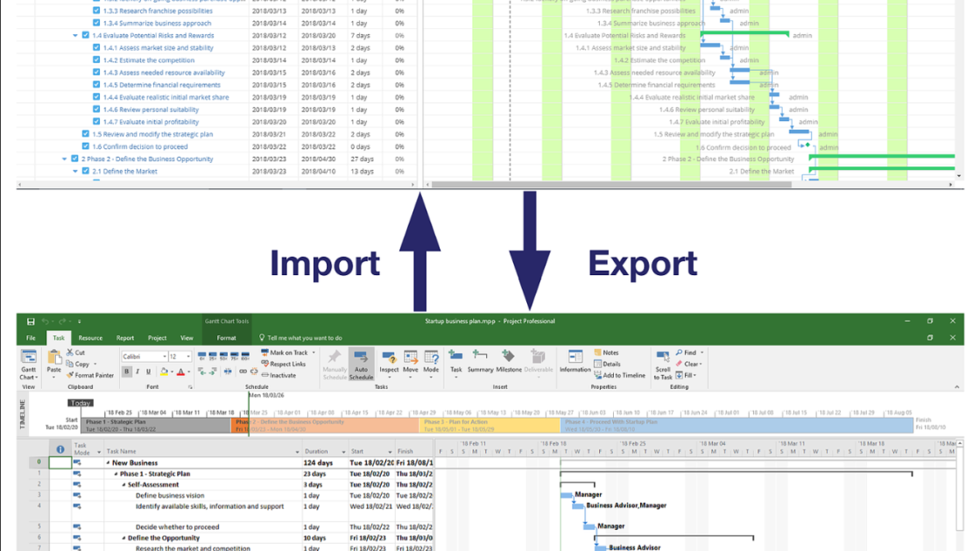Open task 1.3.4 Summarize business approach
This screenshot has height=551, width=980.
click(x=157, y=23)
